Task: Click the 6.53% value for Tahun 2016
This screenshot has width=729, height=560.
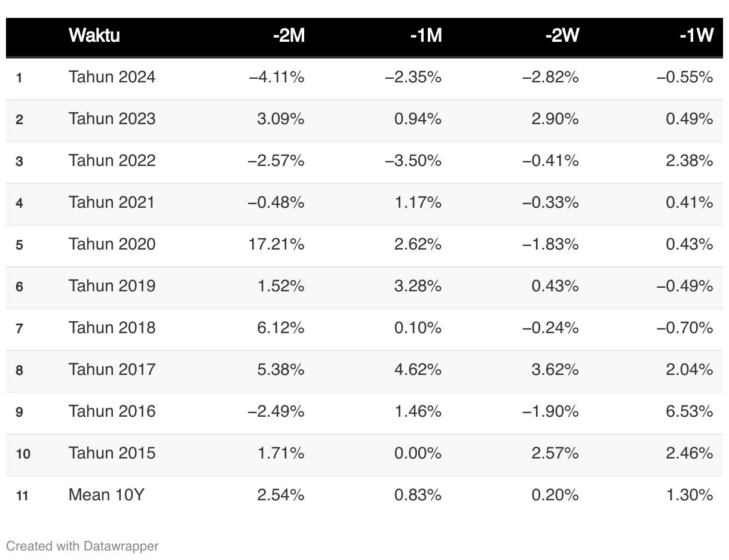Action: [690, 411]
